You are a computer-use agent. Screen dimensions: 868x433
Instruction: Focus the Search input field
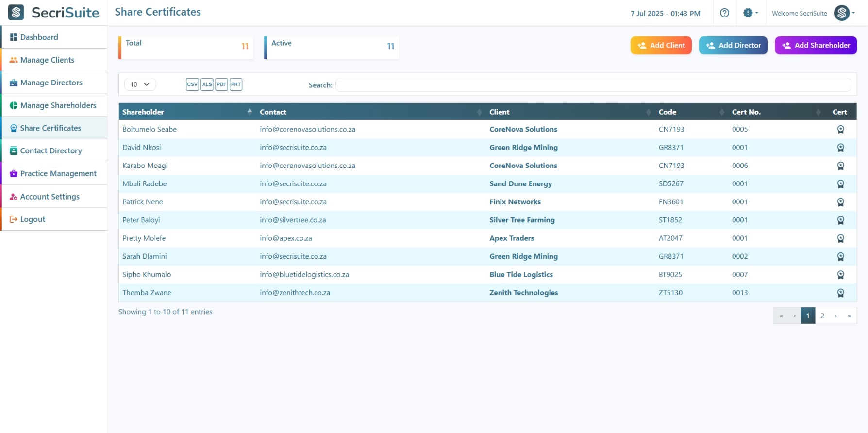coord(593,85)
